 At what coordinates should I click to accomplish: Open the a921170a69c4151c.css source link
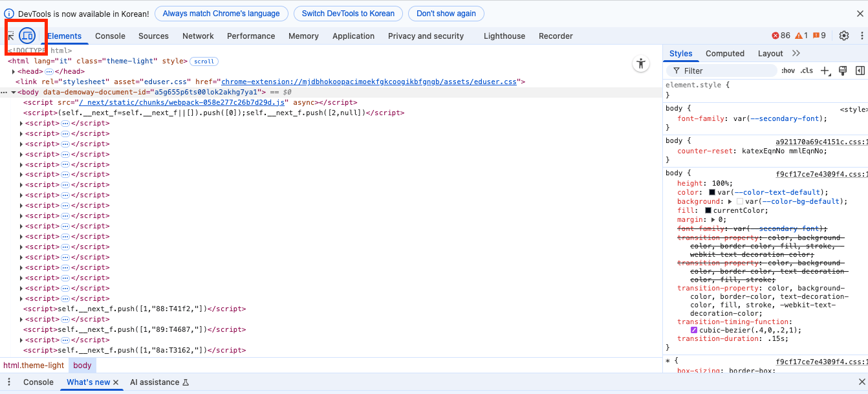[x=821, y=141]
